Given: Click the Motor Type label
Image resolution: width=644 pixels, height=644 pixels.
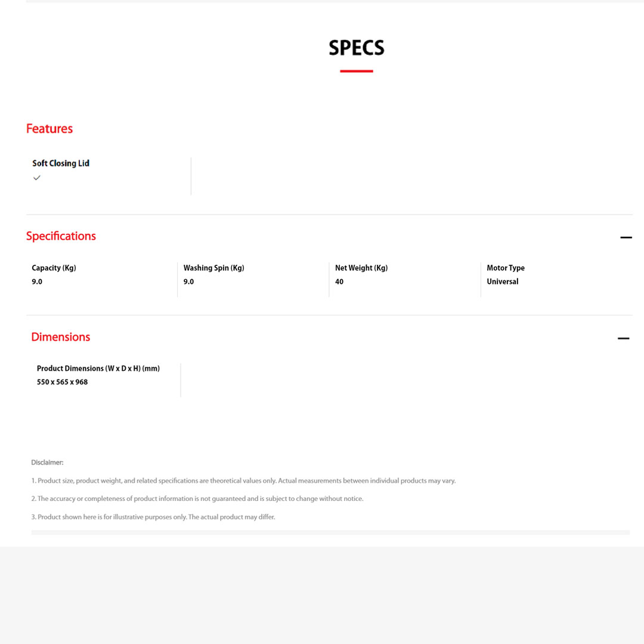Looking at the screenshot, I should [506, 268].
